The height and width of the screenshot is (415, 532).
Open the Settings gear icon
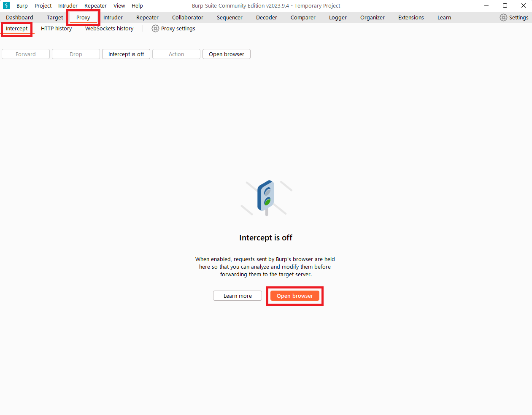pos(503,17)
